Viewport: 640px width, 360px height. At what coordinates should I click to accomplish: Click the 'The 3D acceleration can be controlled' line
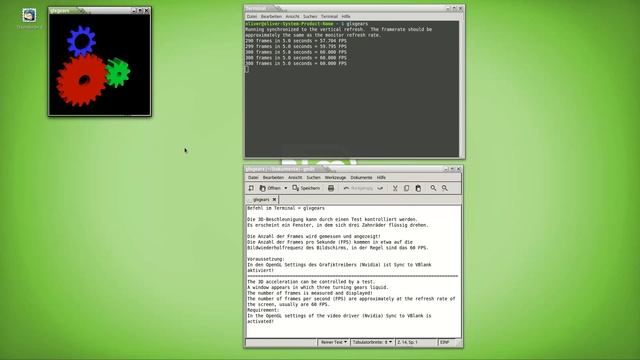[x=311, y=282]
